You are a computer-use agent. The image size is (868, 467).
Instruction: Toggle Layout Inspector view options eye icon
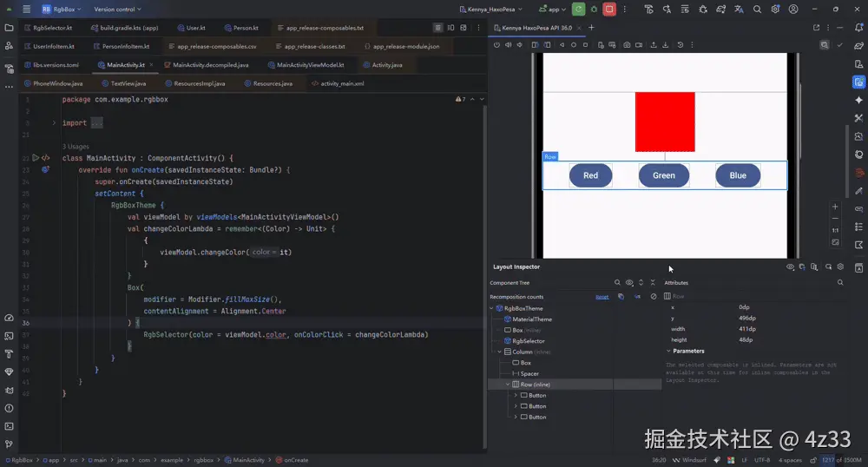(790, 266)
